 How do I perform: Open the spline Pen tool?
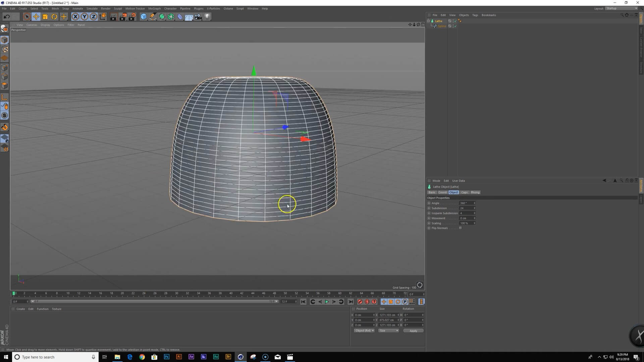153,17
